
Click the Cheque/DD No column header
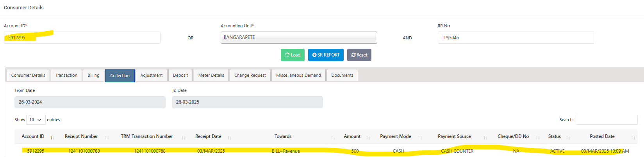[x=513, y=136]
